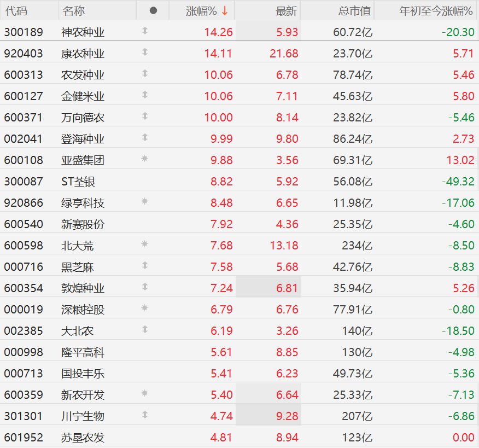Click the star icon in the 北大荒 row
Image resolution: width=479 pixels, height=448 pixels.
coord(145,244)
